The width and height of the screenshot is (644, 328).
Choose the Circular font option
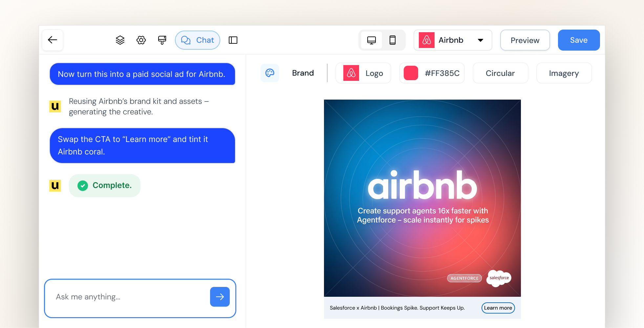[x=500, y=73]
